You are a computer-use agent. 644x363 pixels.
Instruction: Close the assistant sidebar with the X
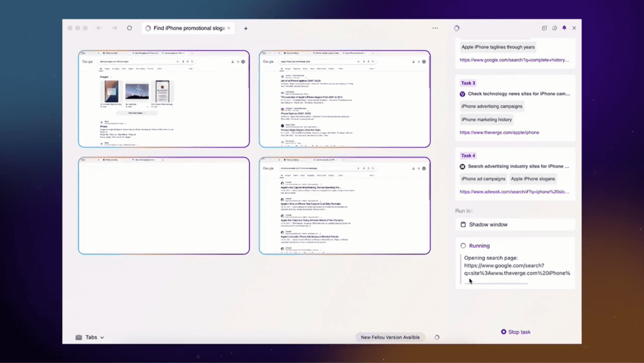(x=574, y=28)
